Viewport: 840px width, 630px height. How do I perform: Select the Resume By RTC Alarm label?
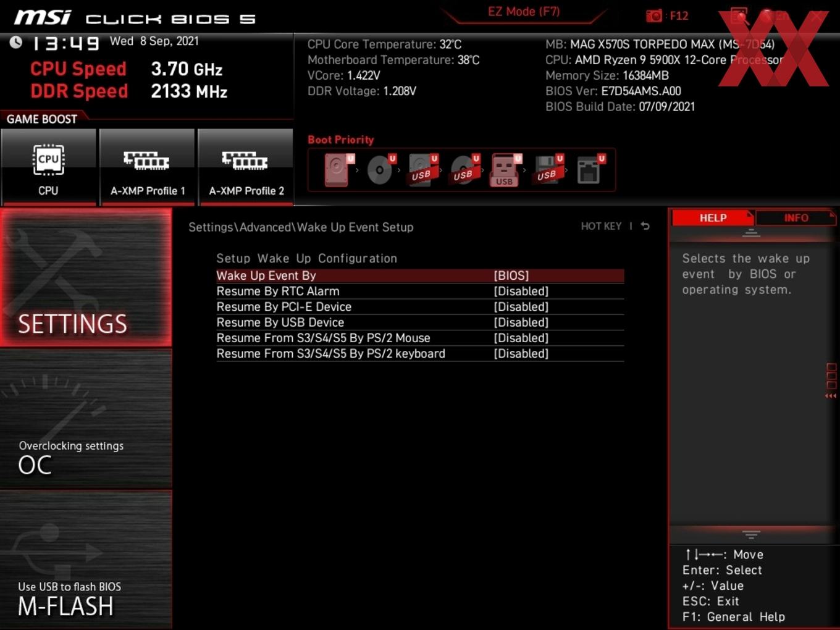(278, 291)
